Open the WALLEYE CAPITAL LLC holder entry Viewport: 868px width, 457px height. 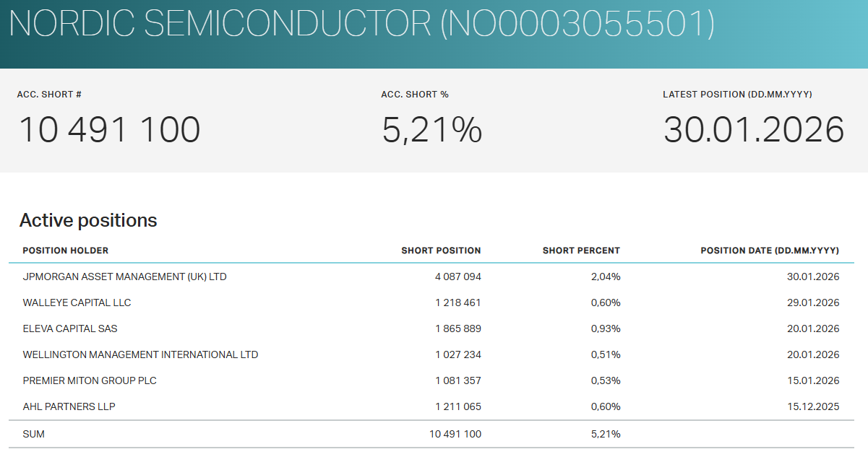[77, 303]
